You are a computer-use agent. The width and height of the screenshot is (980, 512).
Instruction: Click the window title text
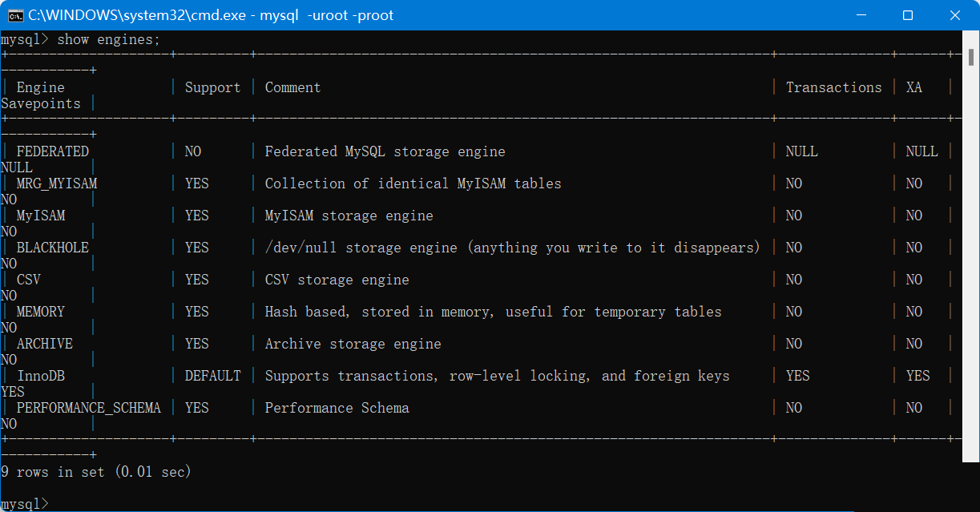211,15
